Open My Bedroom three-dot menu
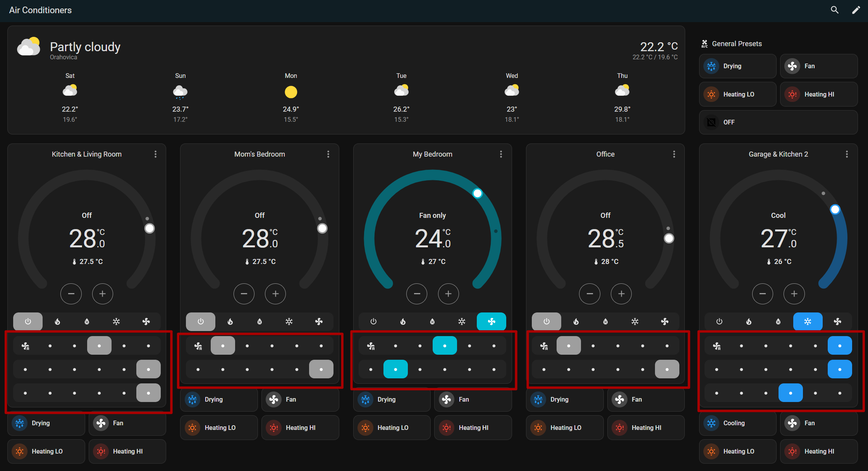The image size is (868, 471). 501,154
